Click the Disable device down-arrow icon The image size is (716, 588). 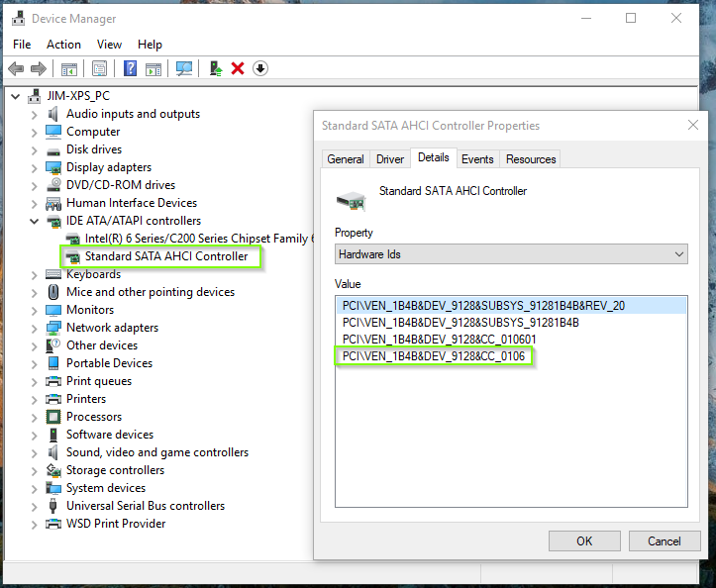coord(260,68)
